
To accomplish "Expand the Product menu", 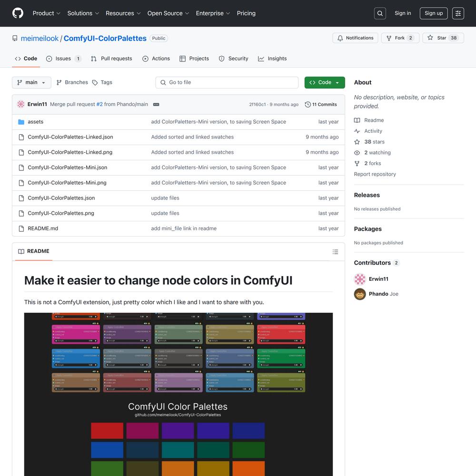I will pos(47,13).
